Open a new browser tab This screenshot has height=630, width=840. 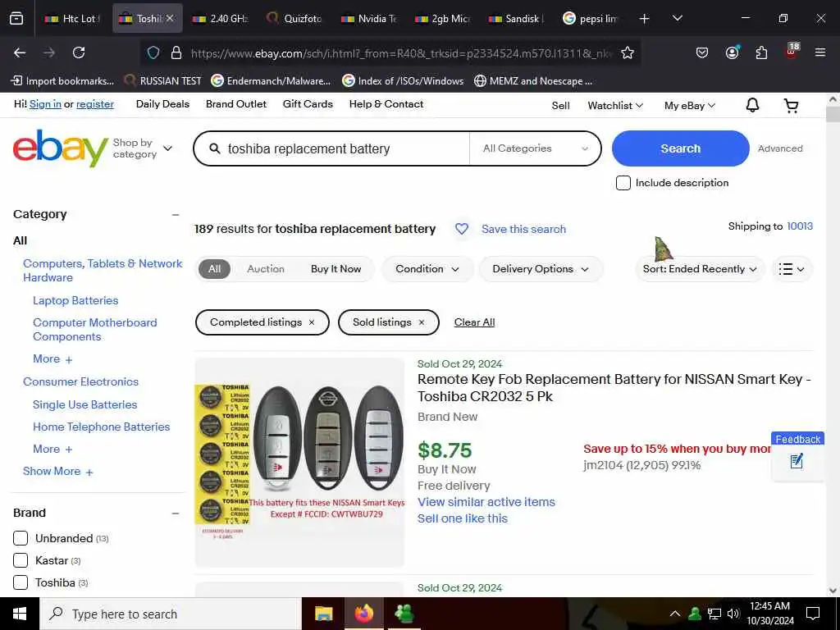644,19
